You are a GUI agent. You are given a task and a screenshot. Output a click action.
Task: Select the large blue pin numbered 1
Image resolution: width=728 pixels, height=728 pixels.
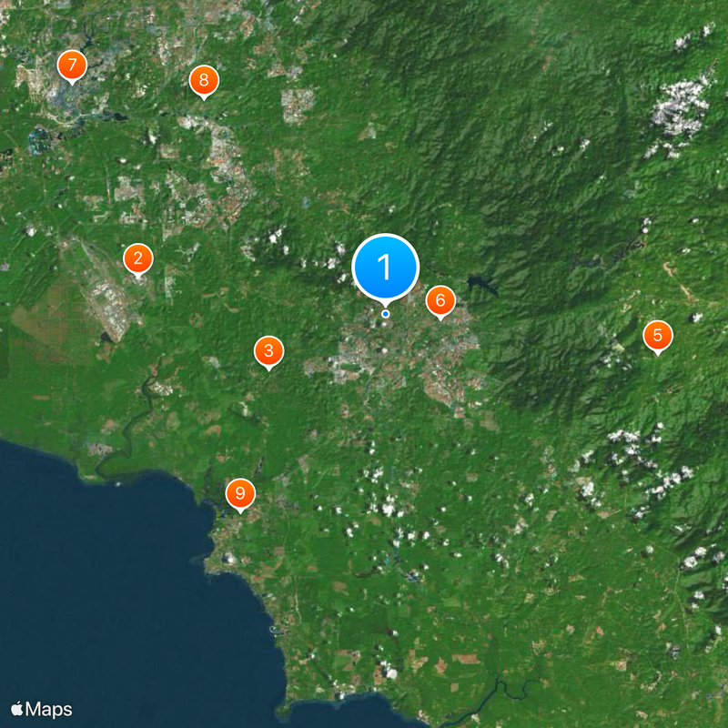[x=385, y=267]
